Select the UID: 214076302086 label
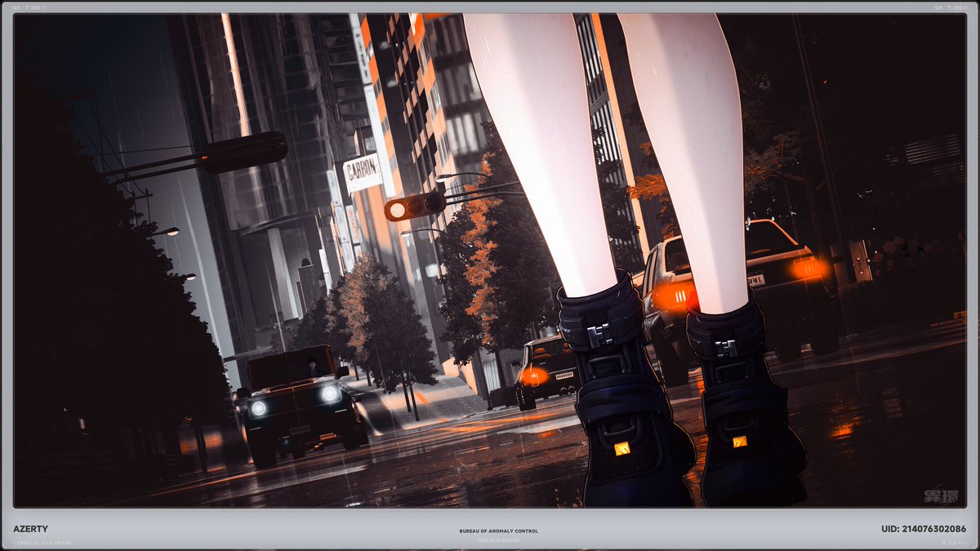Image resolution: width=980 pixels, height=551 pixels. pos(924,529)
